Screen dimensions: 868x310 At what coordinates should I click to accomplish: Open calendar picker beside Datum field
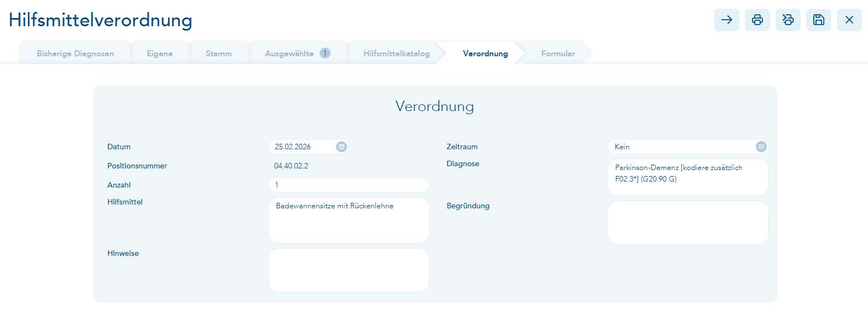(342, 147)
